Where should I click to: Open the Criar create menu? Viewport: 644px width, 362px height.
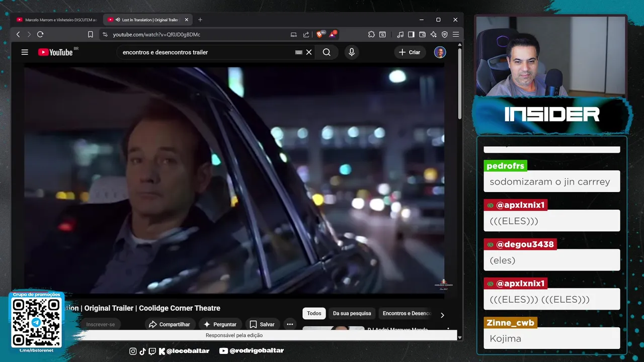(410, 52)
